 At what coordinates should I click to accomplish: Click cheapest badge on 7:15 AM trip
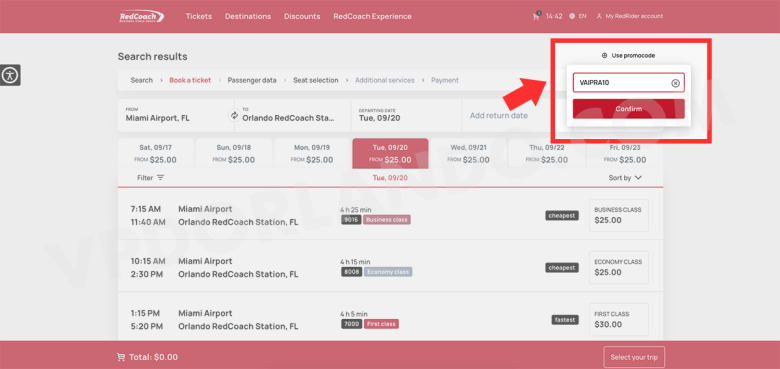tap(562, 215)
